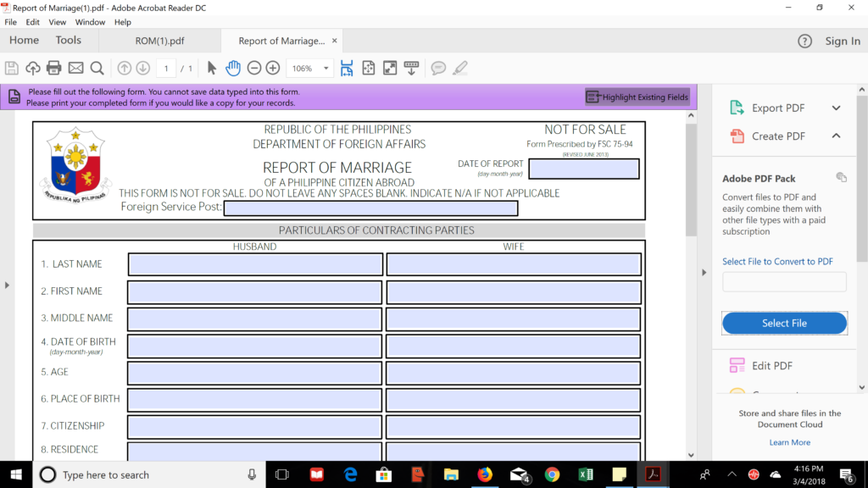Image resolution: width=868 pixels, height=488 pixels.
Task: Send file by email envelope icon
Action: 75,68
